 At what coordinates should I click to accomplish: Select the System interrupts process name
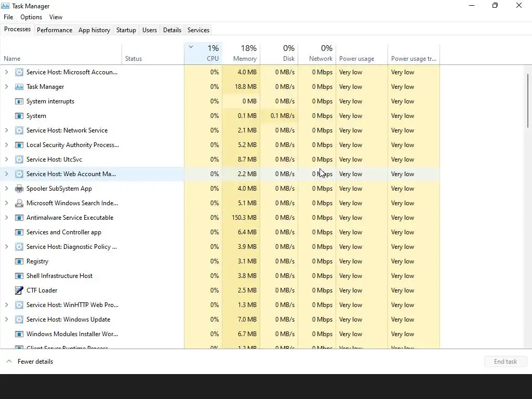click(x=50, y=101)
